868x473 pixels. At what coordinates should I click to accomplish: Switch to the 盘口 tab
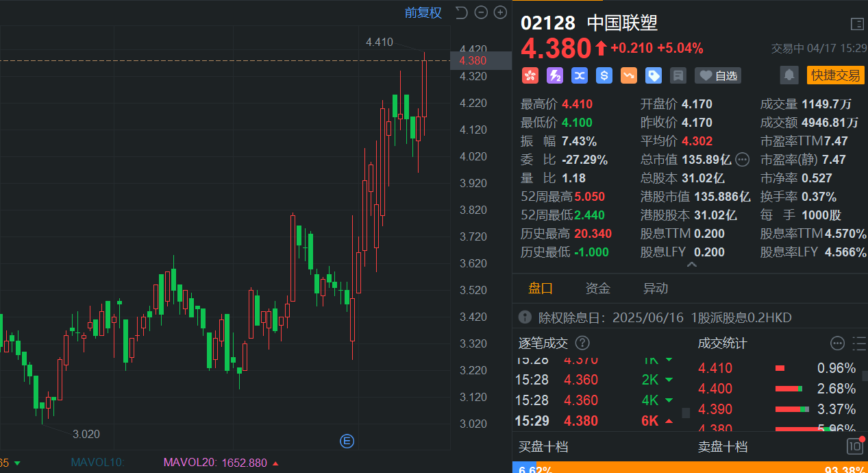(541, 289)
